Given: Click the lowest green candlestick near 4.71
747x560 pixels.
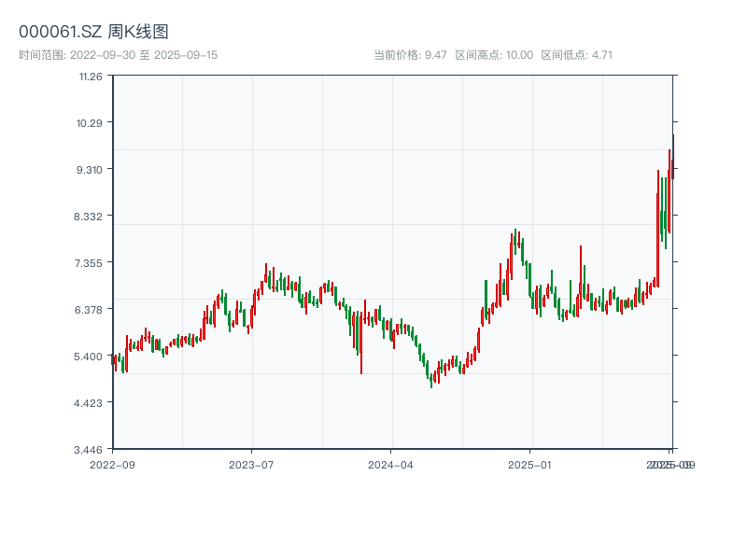Looking at the screenshot, I should click(431, 381).
